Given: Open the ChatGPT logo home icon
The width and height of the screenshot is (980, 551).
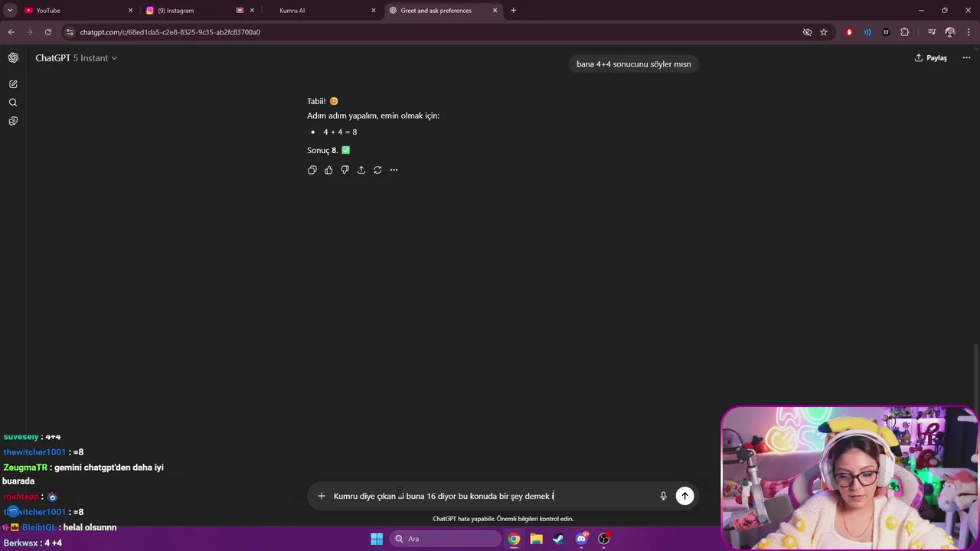Looking at the screenshot, I should point(13,58).
